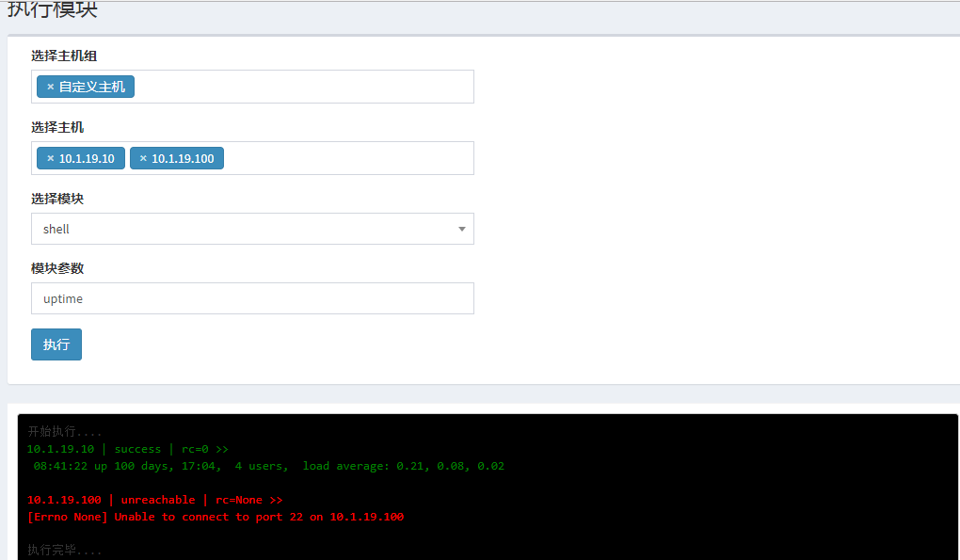
Task: Select the 10.1.19.10 tag label
Action: [x=87, y=158]
